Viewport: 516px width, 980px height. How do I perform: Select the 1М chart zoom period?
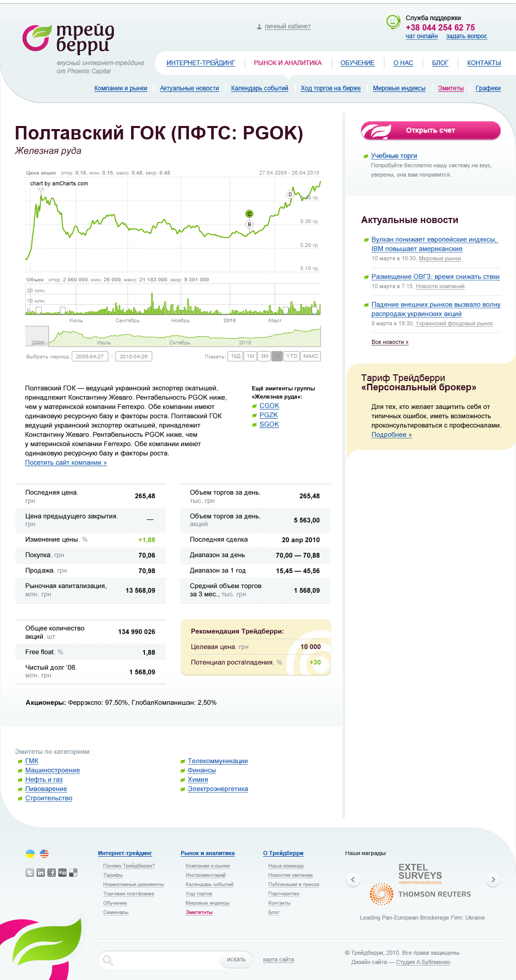251,356
